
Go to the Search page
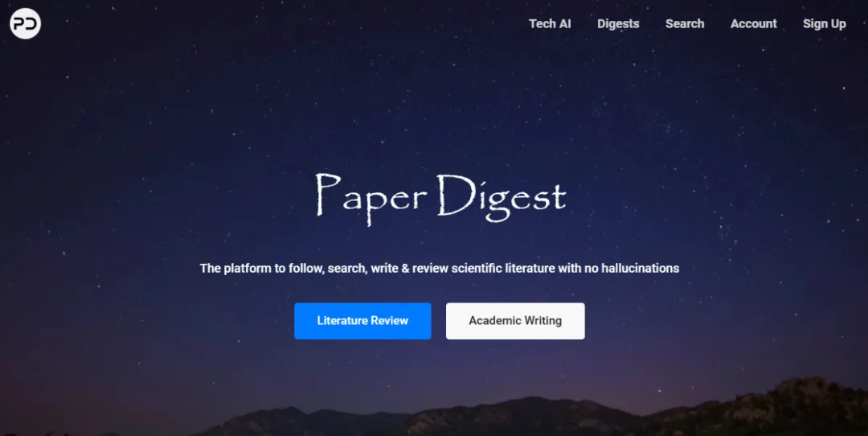coord(685,24)
